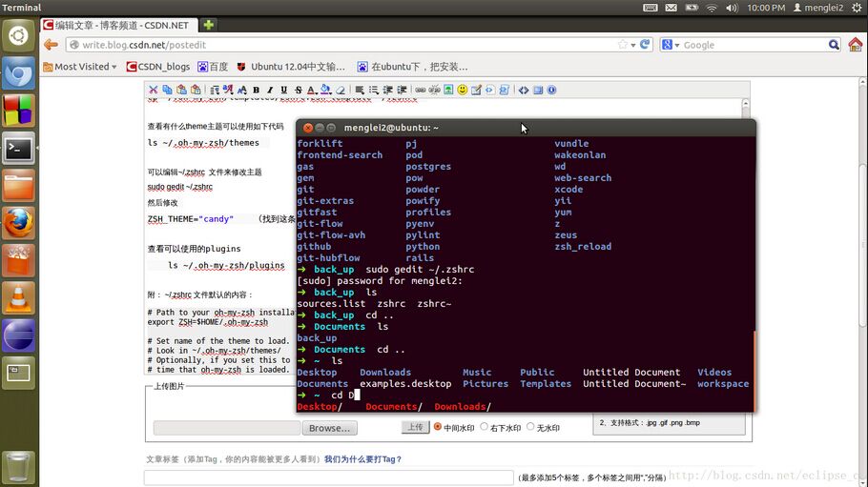
Task: Select the 无水印 radio option
Action: [x=530, y=427]
